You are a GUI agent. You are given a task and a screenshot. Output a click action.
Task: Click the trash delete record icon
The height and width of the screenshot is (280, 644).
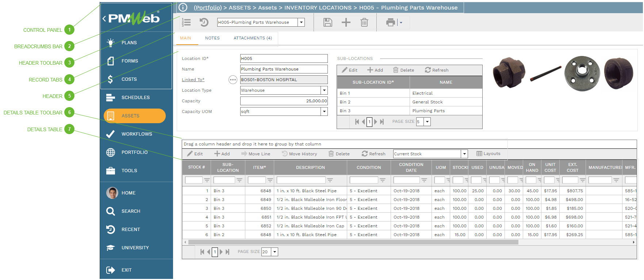click(x=364, y=22)
